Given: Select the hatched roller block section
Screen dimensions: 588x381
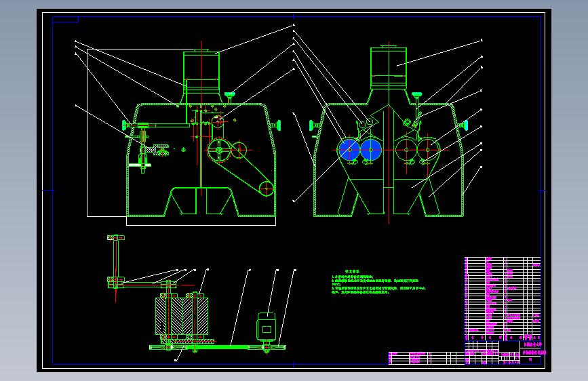Looking at the screenshot, I should [x=182, y=316].
